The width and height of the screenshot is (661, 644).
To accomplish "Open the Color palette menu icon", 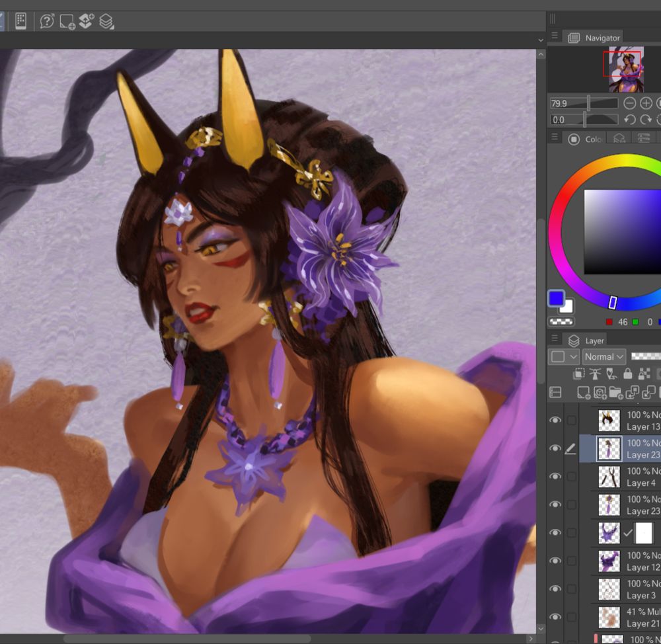I will [555, 137].
